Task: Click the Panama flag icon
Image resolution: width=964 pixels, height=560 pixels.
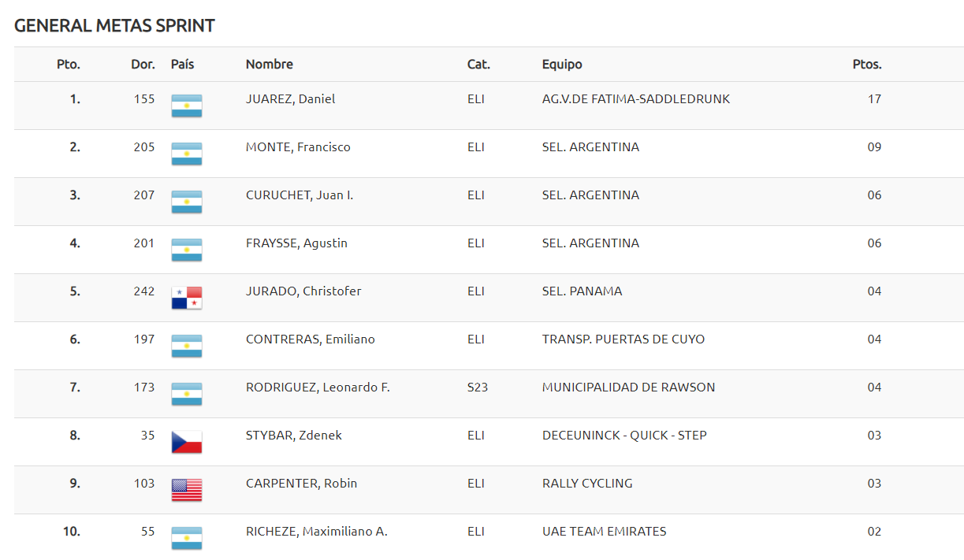Action: click(187, 298)
